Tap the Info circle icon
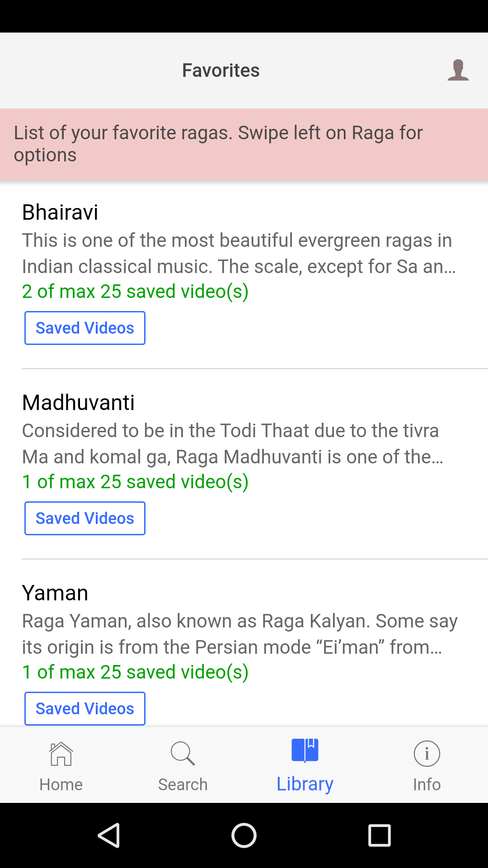488x868 pixels. pyautogui.click(x=427, y=754)
